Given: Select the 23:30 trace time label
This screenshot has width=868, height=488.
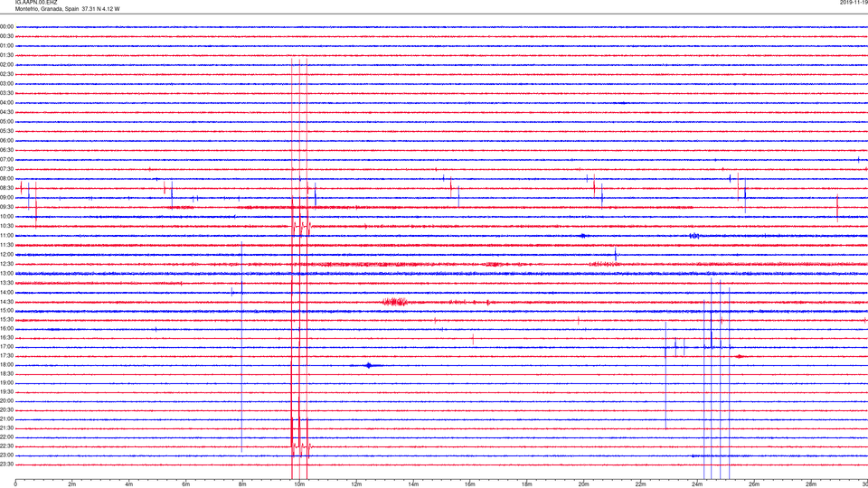Looking at the screenshot, I should pos(6,465).
